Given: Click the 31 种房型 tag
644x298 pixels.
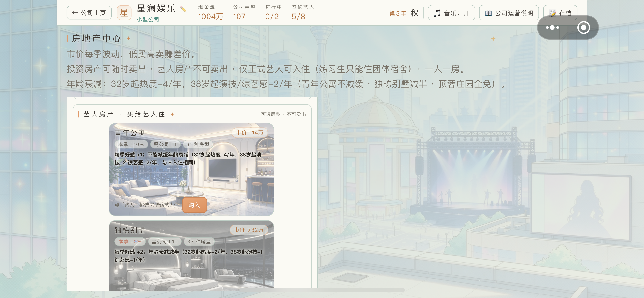Looking at the screenshot, I should point(198,144).
